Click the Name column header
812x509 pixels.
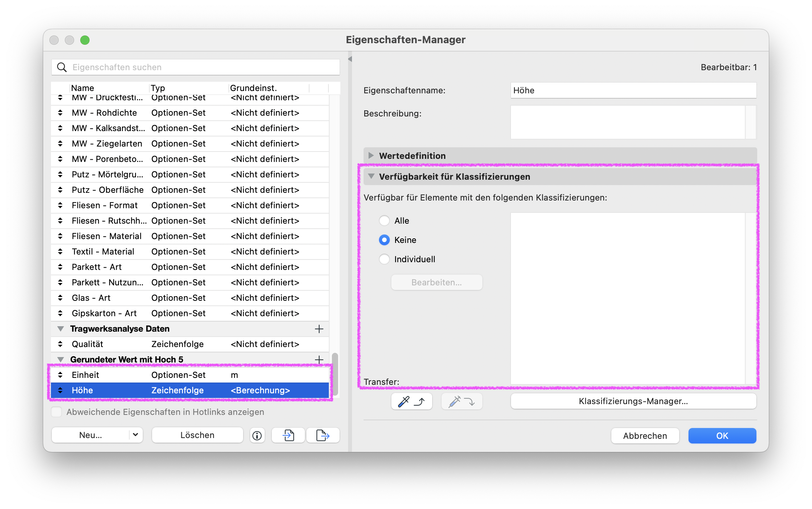109,88
